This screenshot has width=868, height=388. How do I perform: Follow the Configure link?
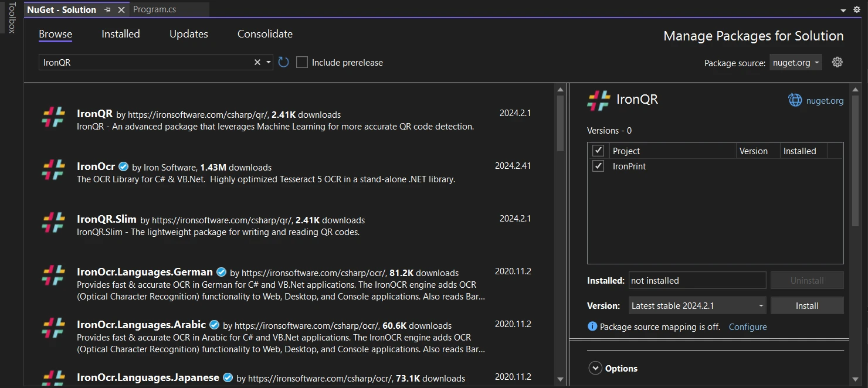[x=748, y=326]
